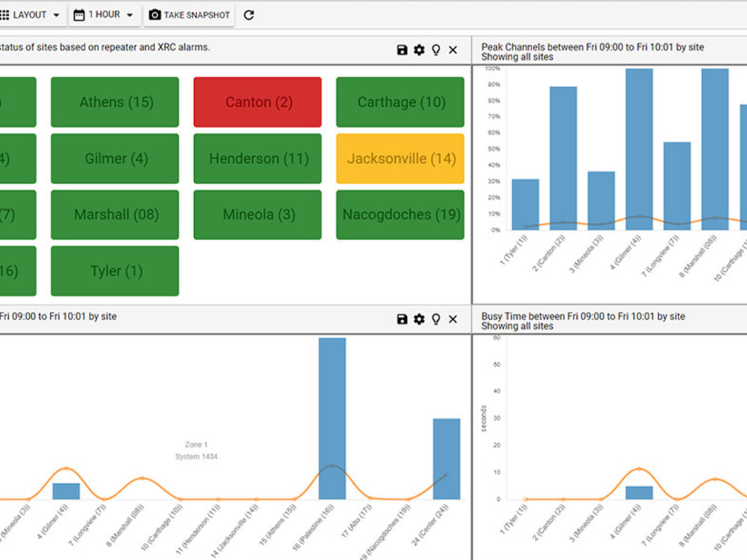Save the lower-left chart panel via disk icon
This screenshot has width=747, height=560.
pos(402,319)
